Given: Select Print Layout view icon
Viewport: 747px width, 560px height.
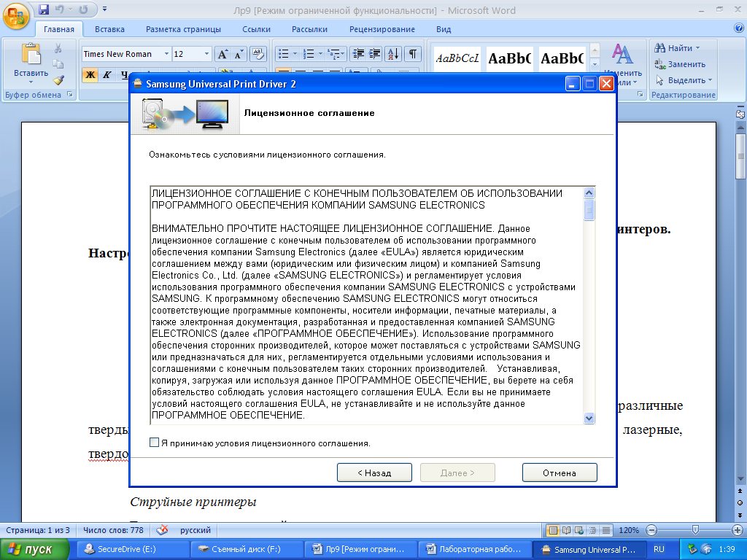Looking at the screenshot, I should click(553, 530).
